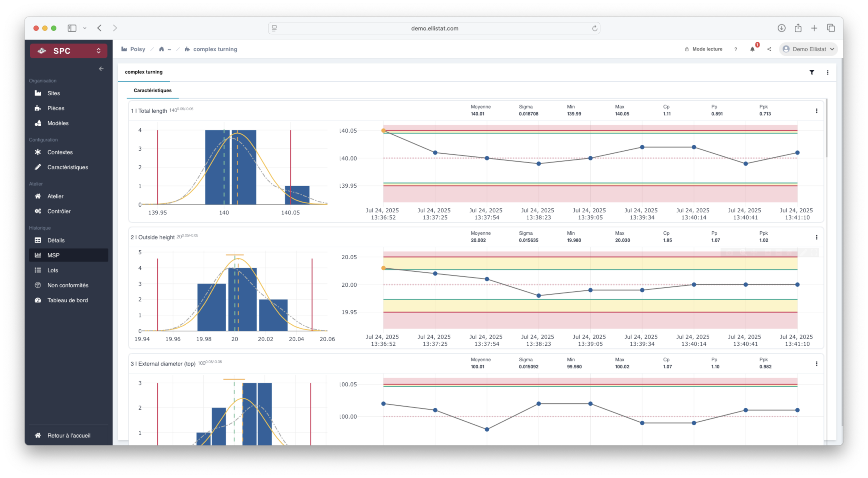Select the complex turning tab
868x478 pixels.
click(x=143, y=72)
